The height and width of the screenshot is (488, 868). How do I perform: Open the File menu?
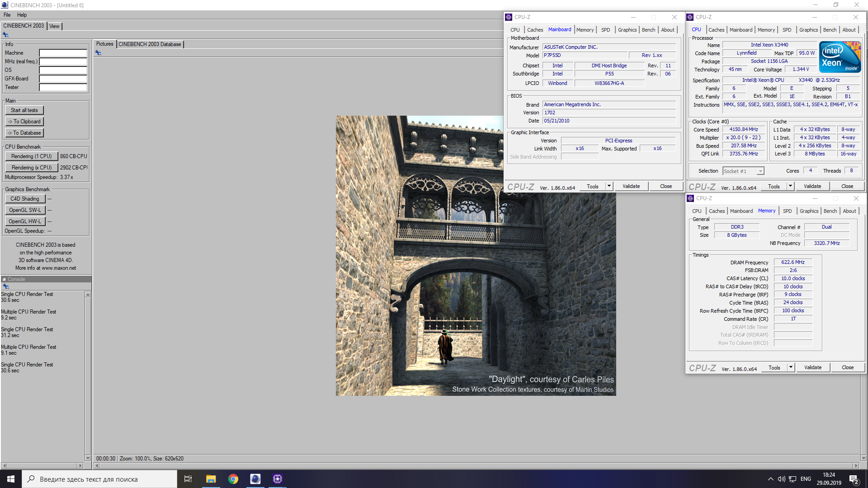click(7, 15)
